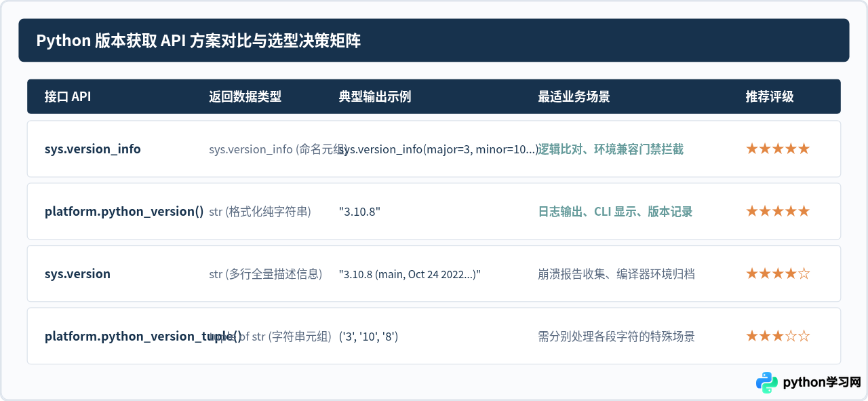The width and height of the screenshot is (868, 401).
Task: Click 'str (多行全量描述信息)' type cell
Action: pyautogui.click(x=265, y=274)
